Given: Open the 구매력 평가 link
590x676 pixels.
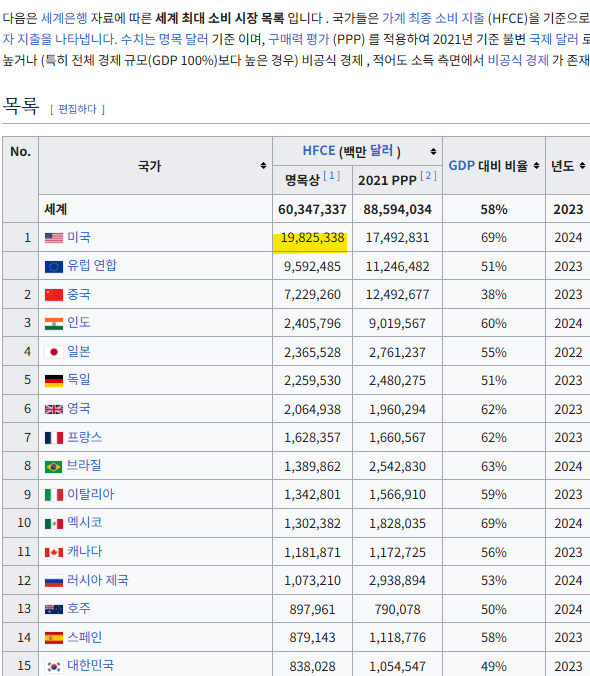Looking at the screenshot, I should click(x=298, y=39).
